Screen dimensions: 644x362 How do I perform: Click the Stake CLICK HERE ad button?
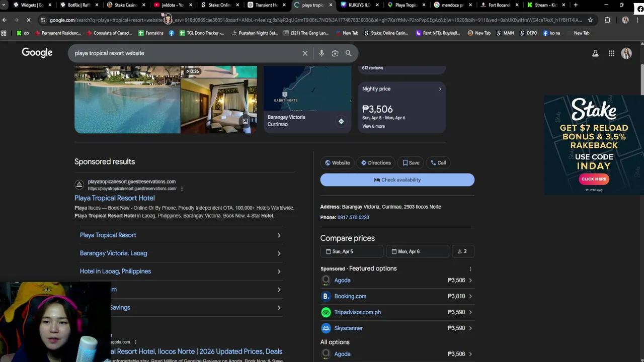click(x=594, y=179)
